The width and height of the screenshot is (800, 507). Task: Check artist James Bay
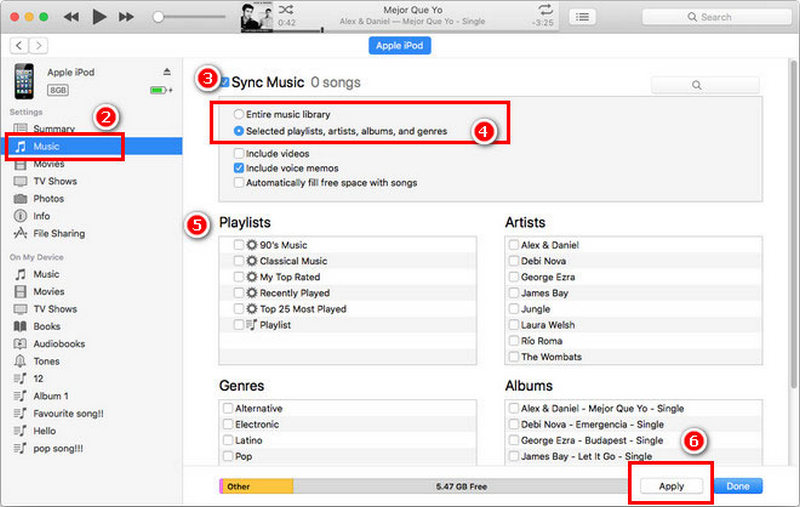tap(514, 293)
